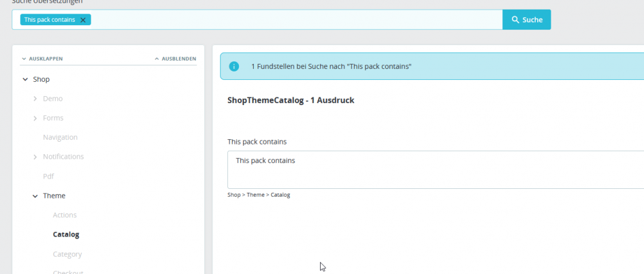This screenshot has width=644, height=274.
Task: Open the Category item under Theme
Action: pyautogui.click(x=67, y=254)
